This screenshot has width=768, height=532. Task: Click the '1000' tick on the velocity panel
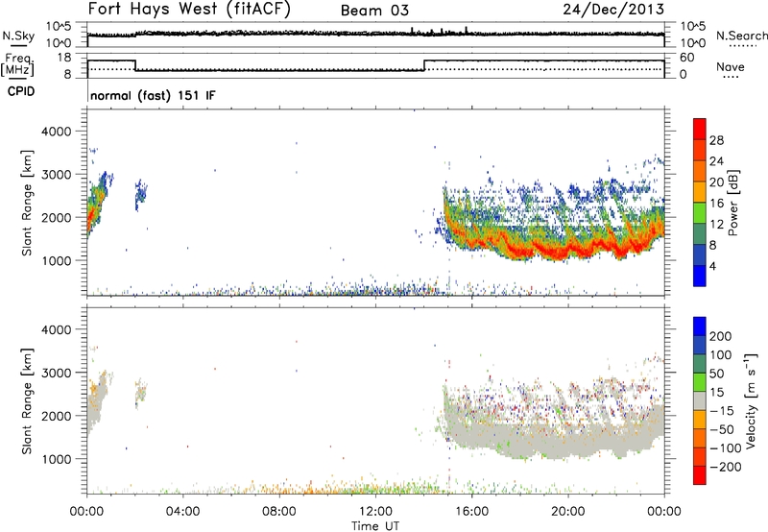tap(56, 459)
